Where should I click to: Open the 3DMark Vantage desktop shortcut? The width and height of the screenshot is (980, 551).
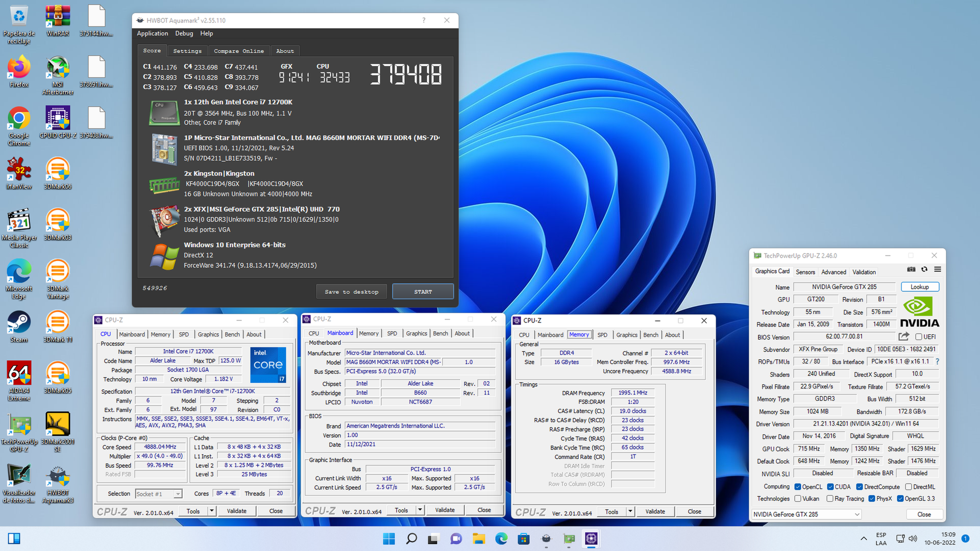click(58, 280)
